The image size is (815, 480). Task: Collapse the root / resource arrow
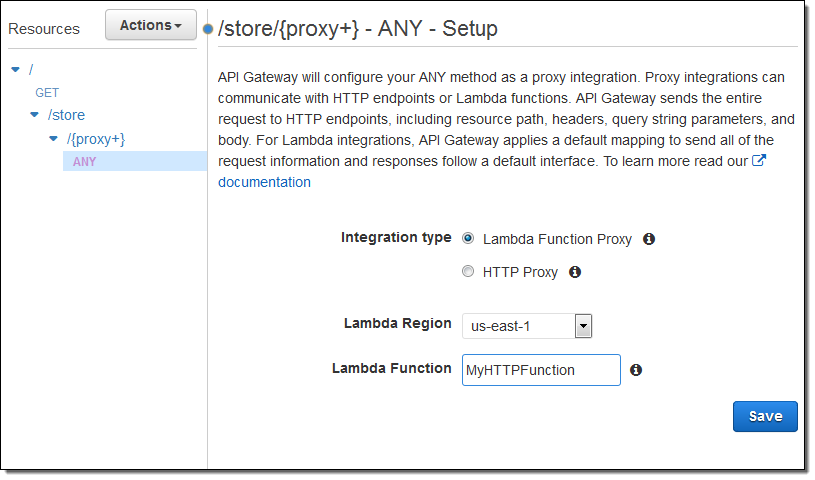click(x=15, y=69)
